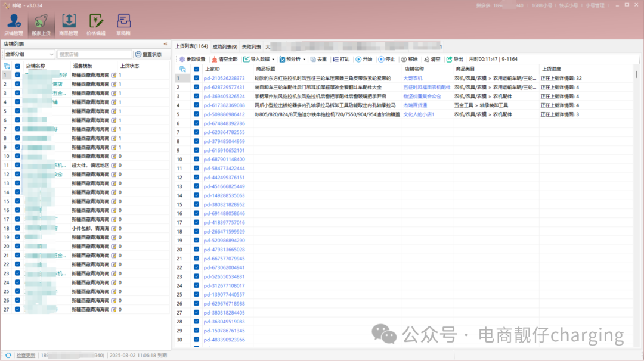644x361 pixels.
Task: Uncheck checkbox for pd-210526238373
Action: (x=196, y=78)
